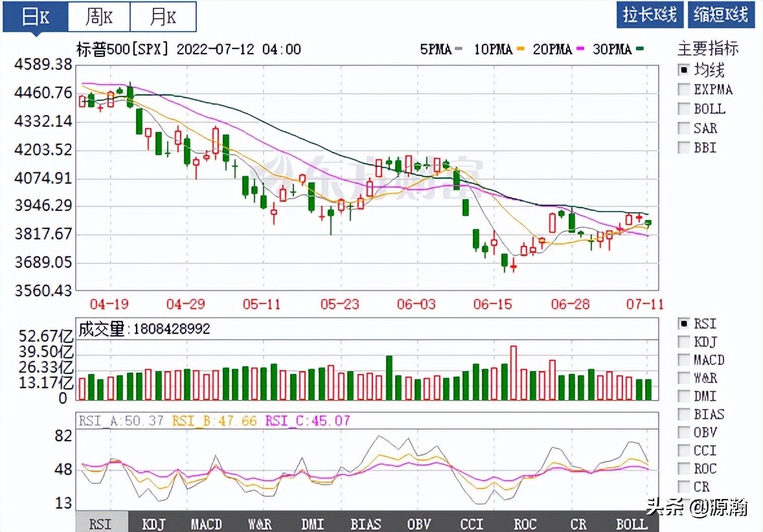Click the 10PMA orange legend swatch

[521, 49]
